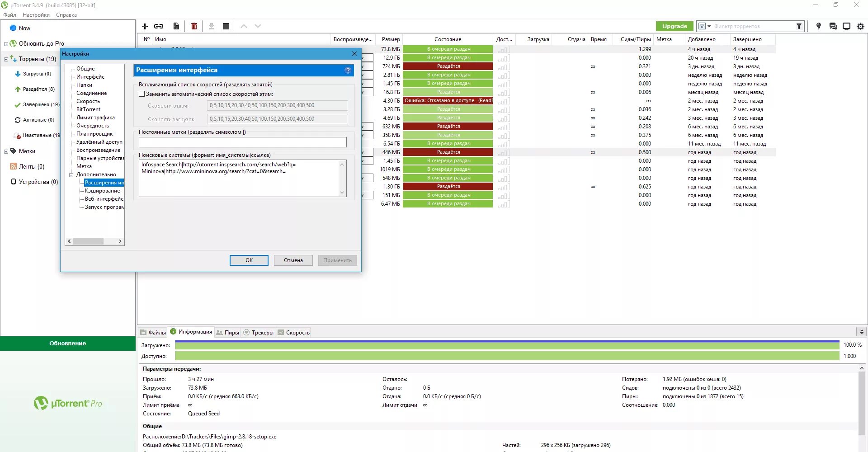Click the remote monitor icon in toolbar
868x452 pixels.
coord(847,26)
